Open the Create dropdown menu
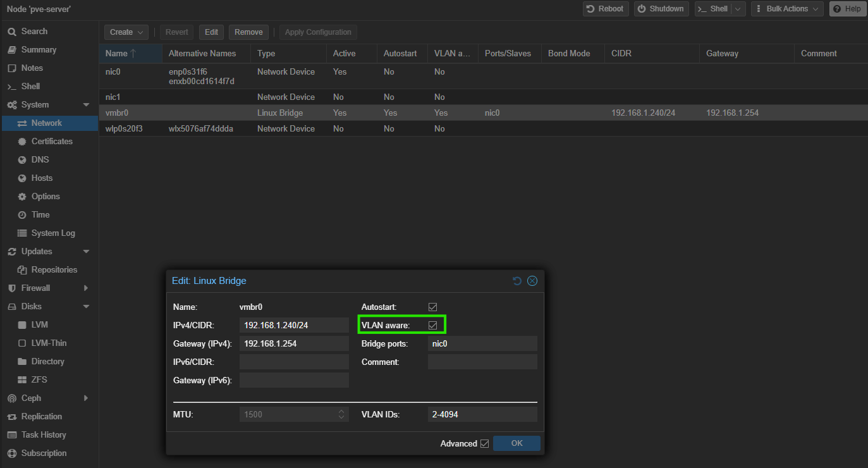 [x=126, y=32]
